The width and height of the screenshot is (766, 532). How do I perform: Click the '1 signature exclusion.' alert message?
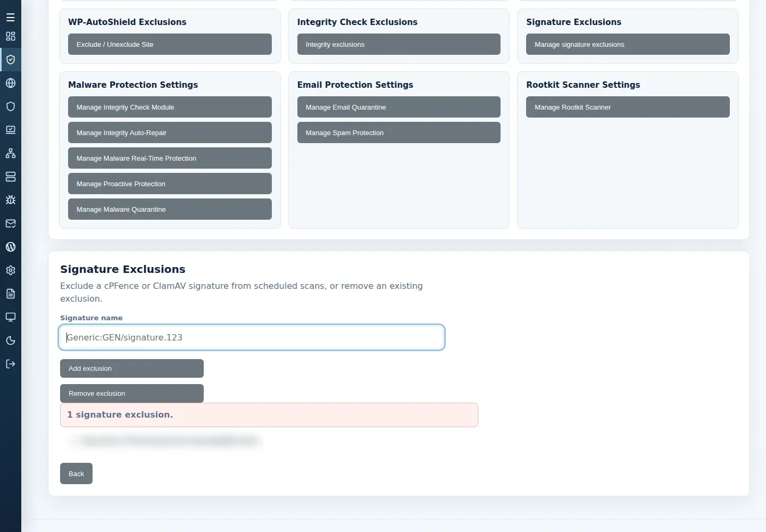click(x=269, y=415)
